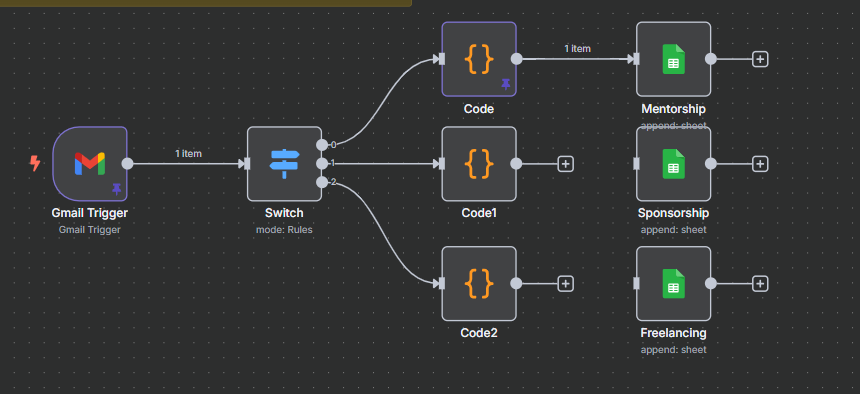Add a node after Code1 plus button

(x=565, y=164)
